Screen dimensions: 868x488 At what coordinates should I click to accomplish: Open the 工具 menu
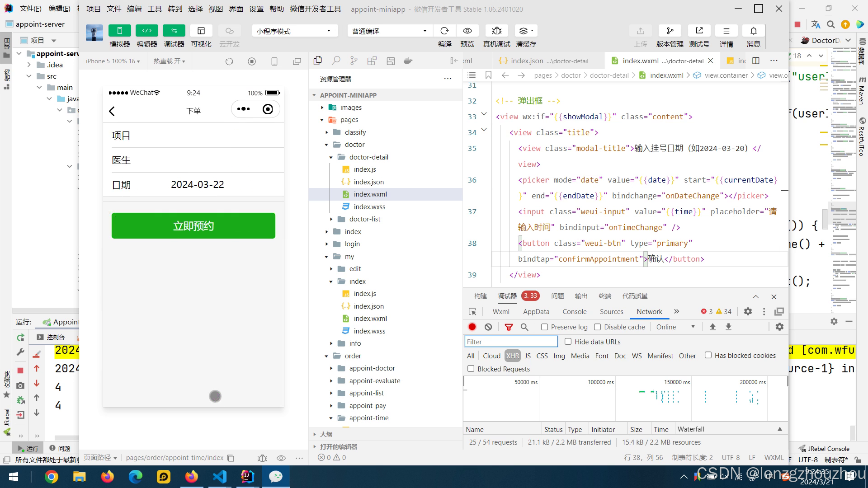(155, 9)
